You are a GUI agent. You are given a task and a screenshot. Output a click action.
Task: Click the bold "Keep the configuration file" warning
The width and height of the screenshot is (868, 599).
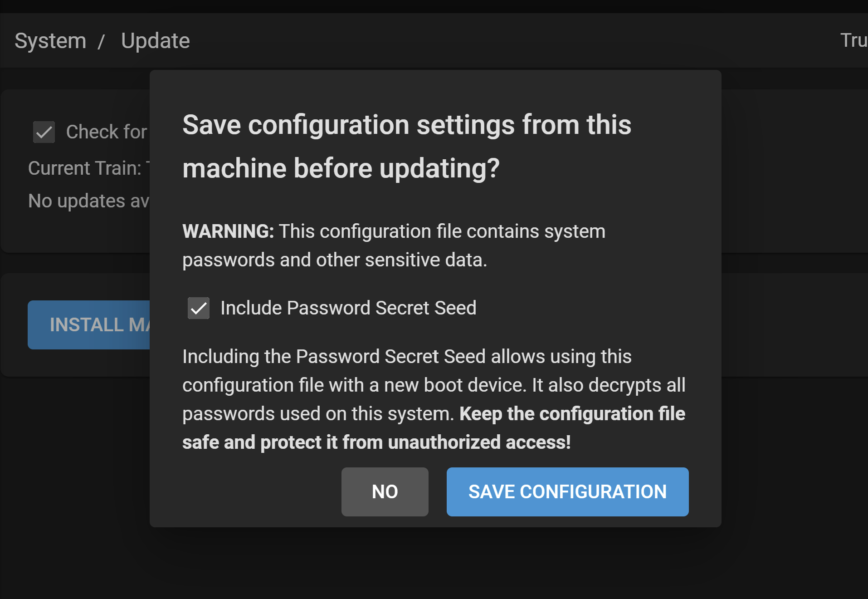pos(572,414)
